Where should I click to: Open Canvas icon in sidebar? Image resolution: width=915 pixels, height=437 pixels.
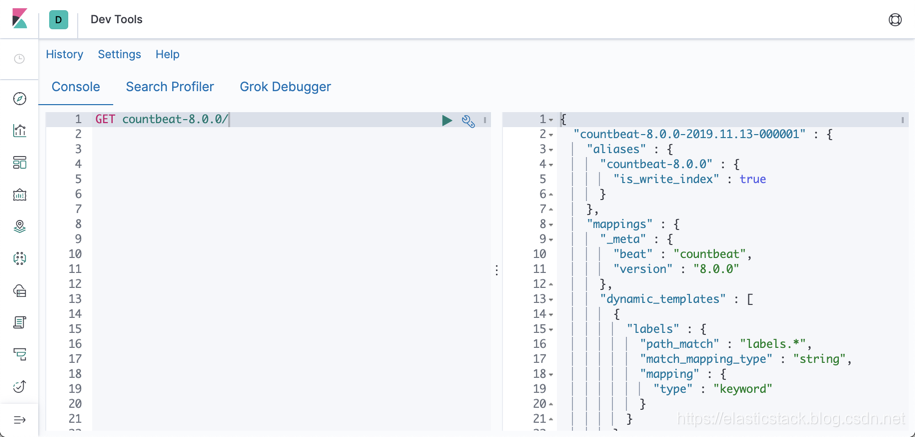coord(19,195)
